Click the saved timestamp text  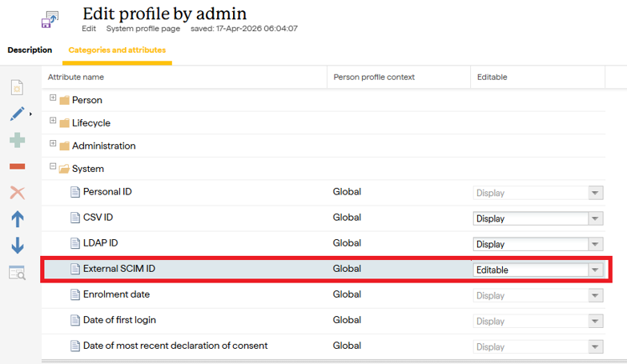click(x=244, y=29)
